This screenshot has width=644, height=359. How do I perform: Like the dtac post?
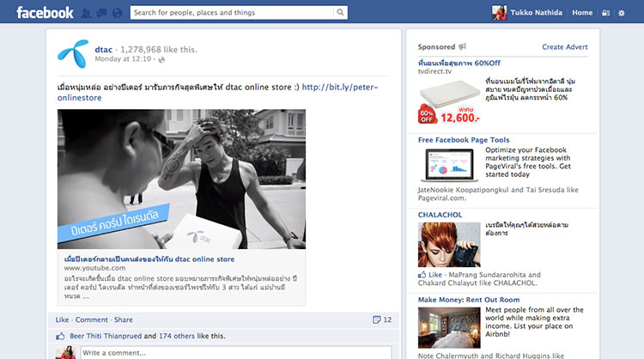click(62, 319)
